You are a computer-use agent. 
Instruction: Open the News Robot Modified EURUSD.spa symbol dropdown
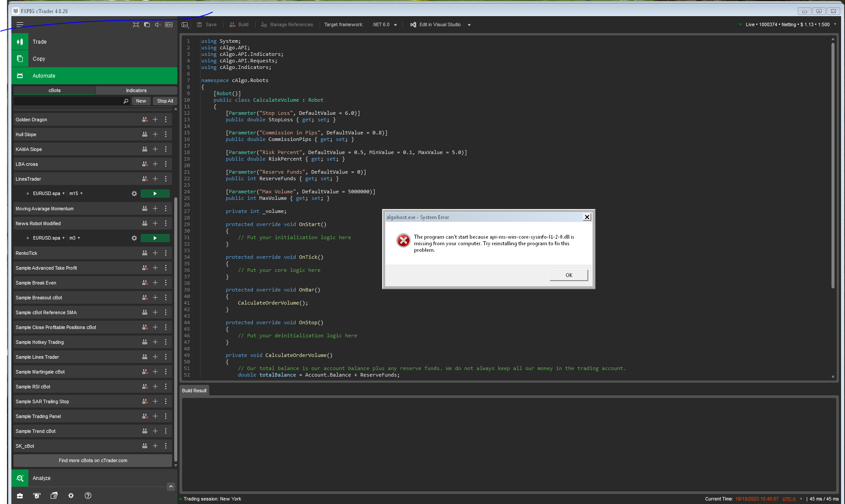[x=49, y=238]
